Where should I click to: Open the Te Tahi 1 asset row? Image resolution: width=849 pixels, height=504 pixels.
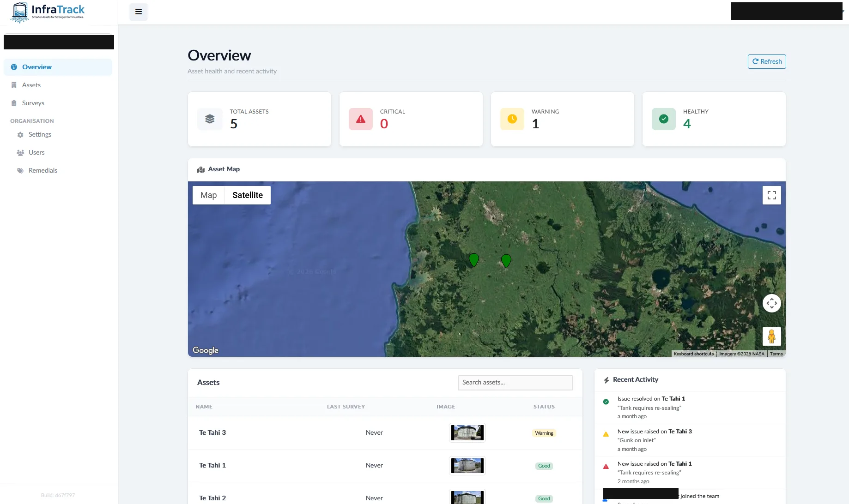point(385,466)
